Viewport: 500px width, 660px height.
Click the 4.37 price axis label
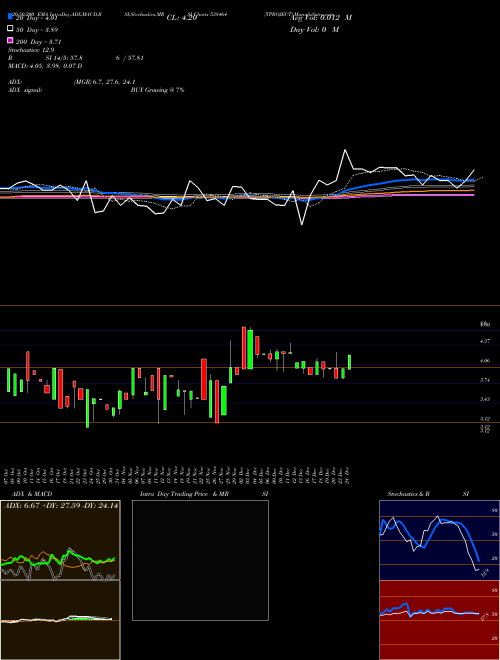pos(484,341)
